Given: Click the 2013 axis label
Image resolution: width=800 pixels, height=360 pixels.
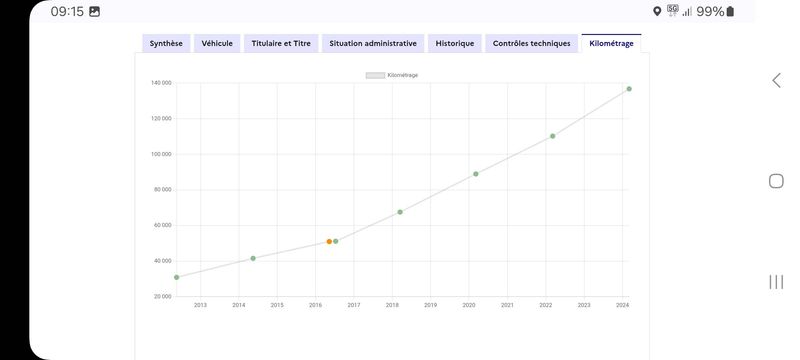Looking at the screenshot, I should pos(201,305).
